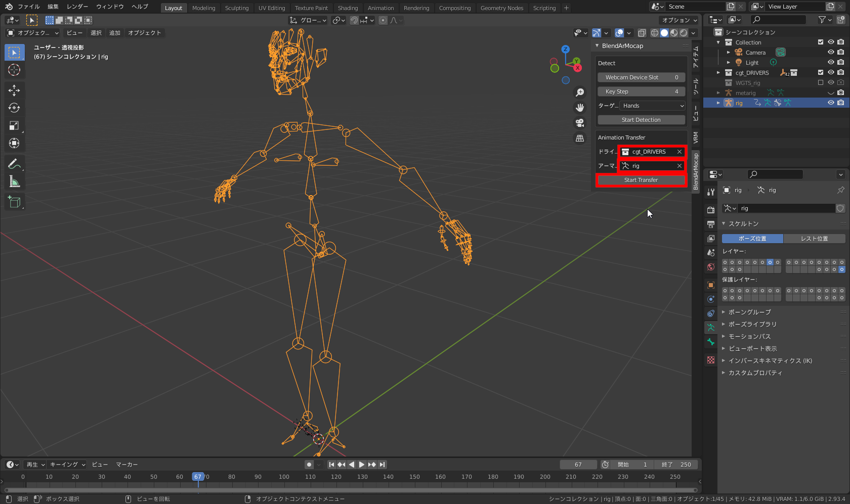The height and width of the screenshot is (504, 850).
Task: Open the Hands target dropdown
Action: point(652,106)
